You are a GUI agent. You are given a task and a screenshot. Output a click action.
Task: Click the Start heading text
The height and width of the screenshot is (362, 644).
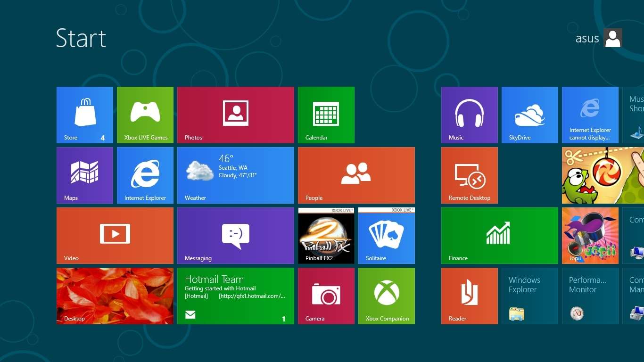81,38
